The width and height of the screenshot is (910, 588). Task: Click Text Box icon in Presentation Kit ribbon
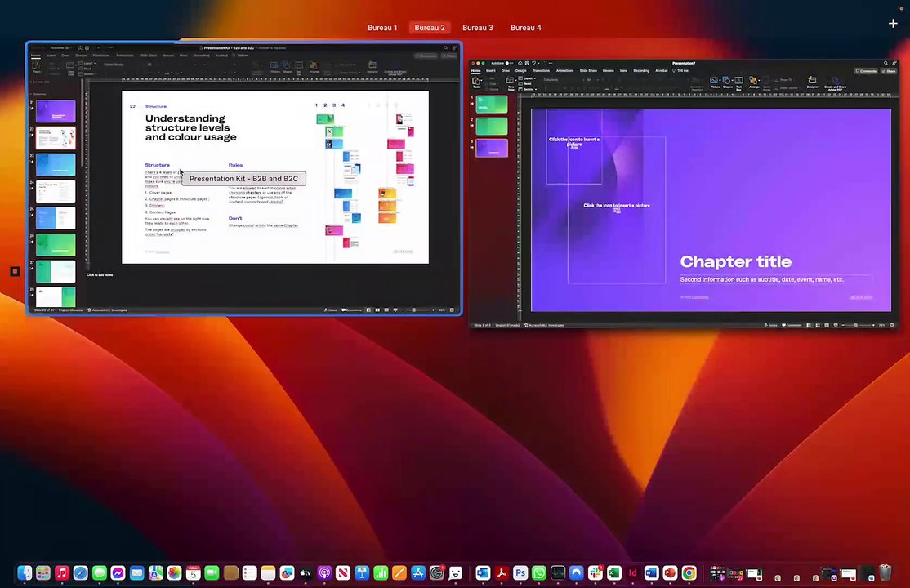(299, 67)
